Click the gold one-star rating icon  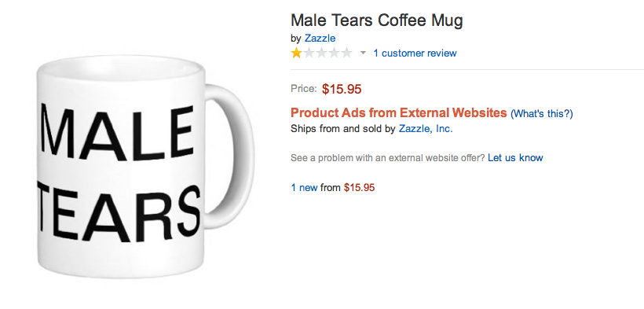click(x=296, y=53)
